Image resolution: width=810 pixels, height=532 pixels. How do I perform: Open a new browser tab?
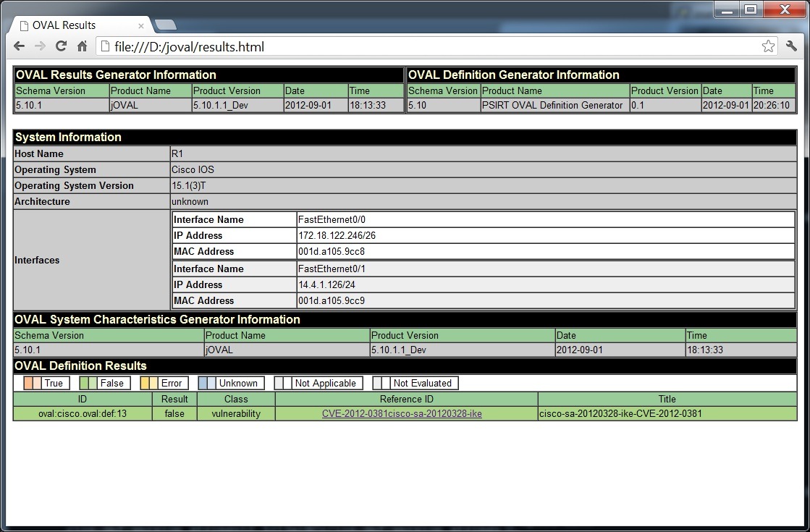coord(165,25)
